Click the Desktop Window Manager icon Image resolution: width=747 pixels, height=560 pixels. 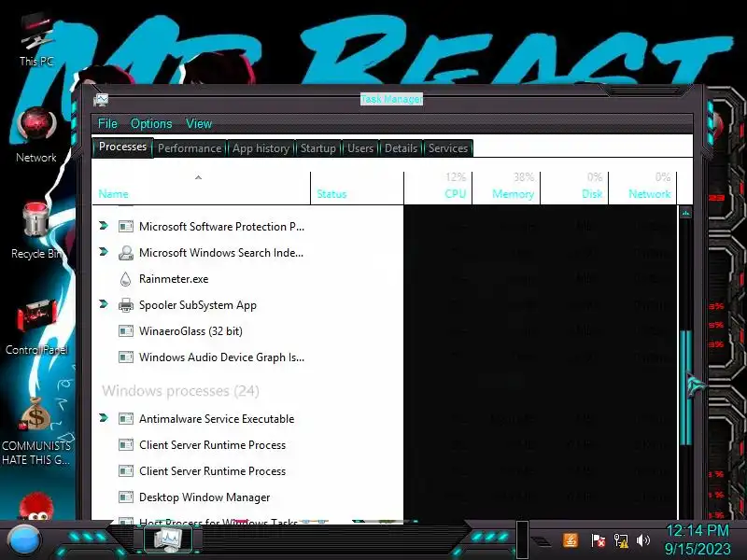point(126,497)
